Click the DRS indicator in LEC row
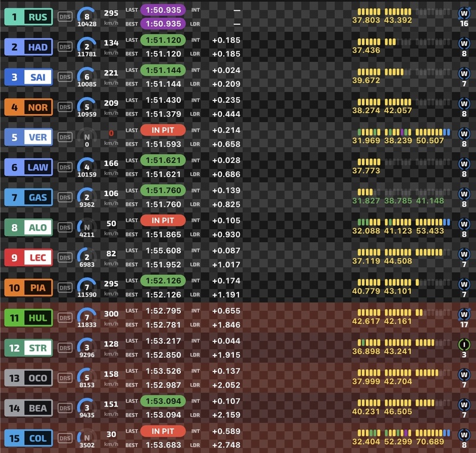The height and width of the screenshot is (453, 476). tap(65, 257)
